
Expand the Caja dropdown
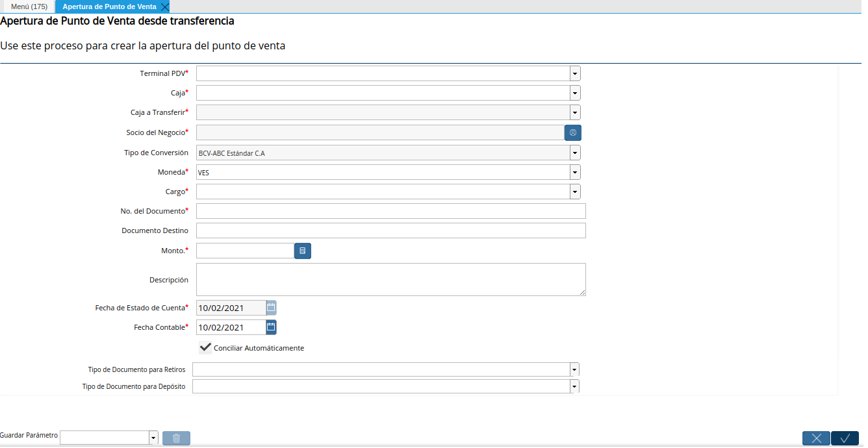tap(575, 93)
